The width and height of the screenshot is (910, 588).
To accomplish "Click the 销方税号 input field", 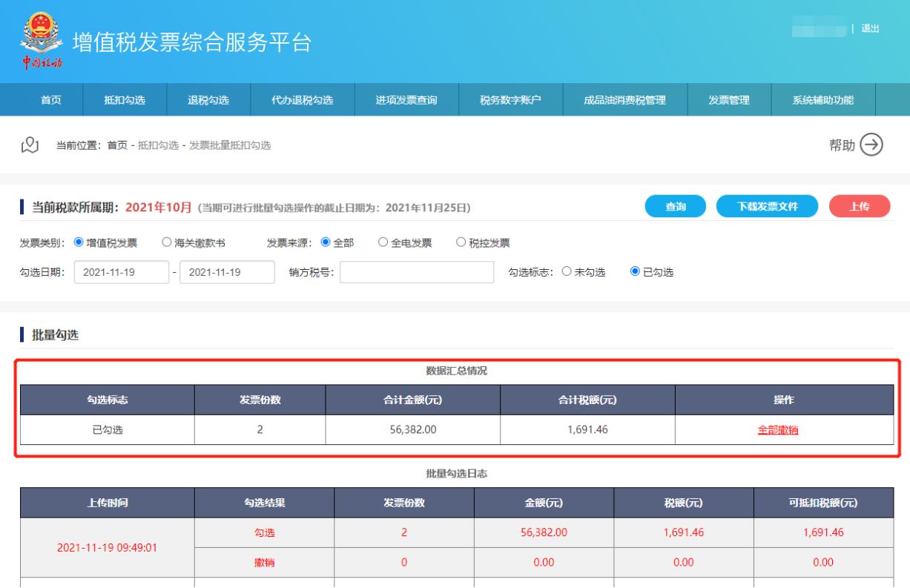I will (416, 272).
